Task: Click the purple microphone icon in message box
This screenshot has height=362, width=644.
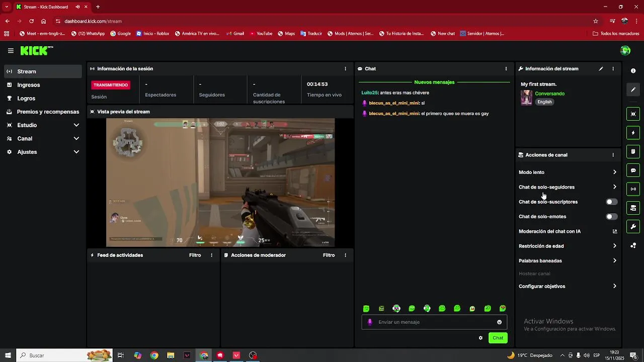Action: [370, 322]
